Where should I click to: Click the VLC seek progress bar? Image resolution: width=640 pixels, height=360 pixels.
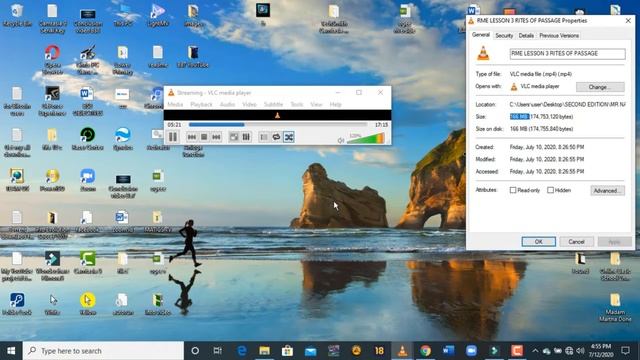[x=278, y=124]
